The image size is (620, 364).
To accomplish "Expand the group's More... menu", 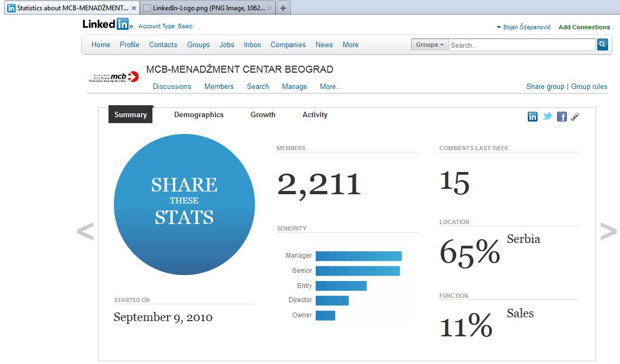I will 330,86.
